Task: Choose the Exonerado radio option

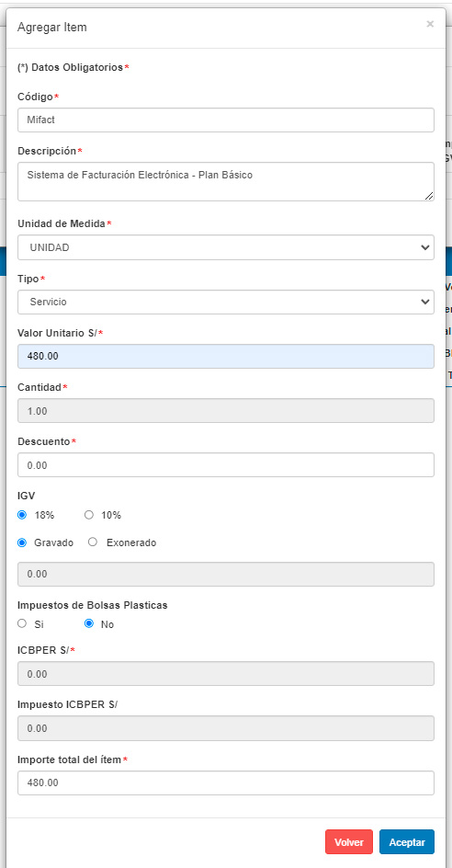Action: 93,542
